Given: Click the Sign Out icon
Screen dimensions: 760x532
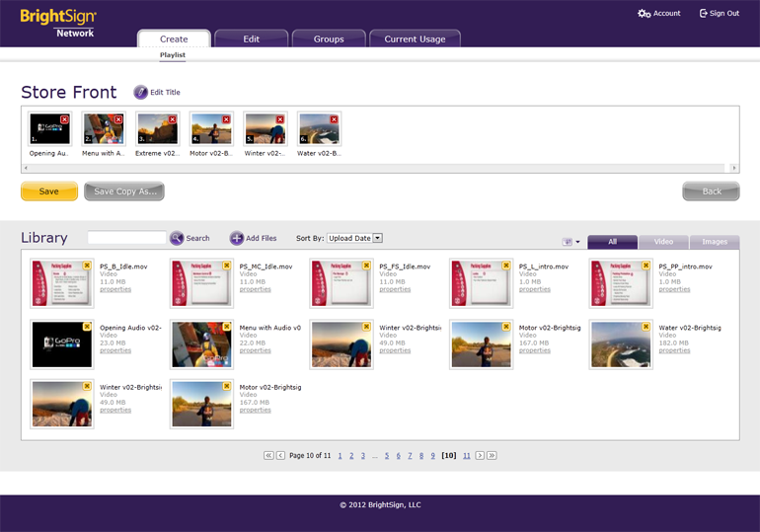Looking at the screenshot, I should coord(704,13).
